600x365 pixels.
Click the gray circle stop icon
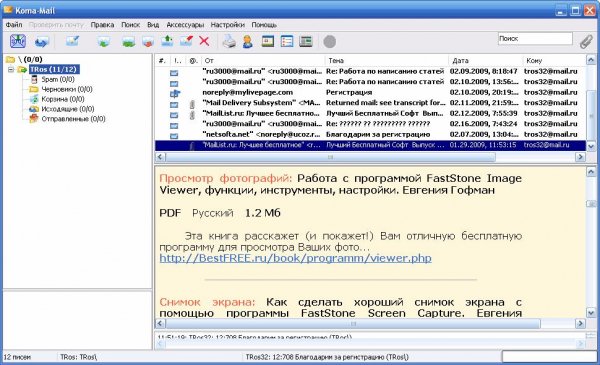pos(329,41)
